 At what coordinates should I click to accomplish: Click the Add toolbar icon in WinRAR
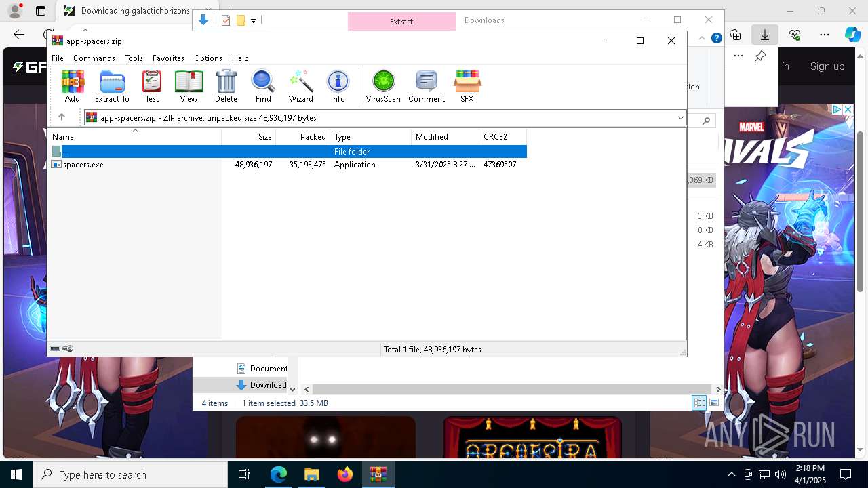coord(73,86)
